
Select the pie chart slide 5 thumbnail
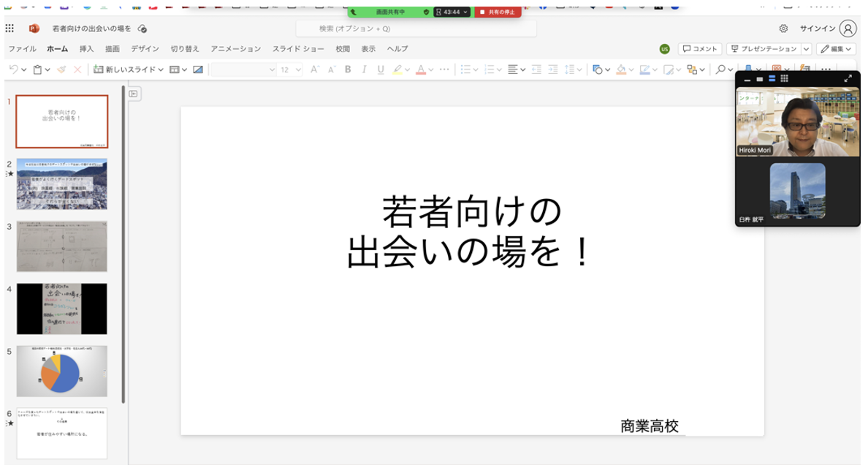click(62, 371)
